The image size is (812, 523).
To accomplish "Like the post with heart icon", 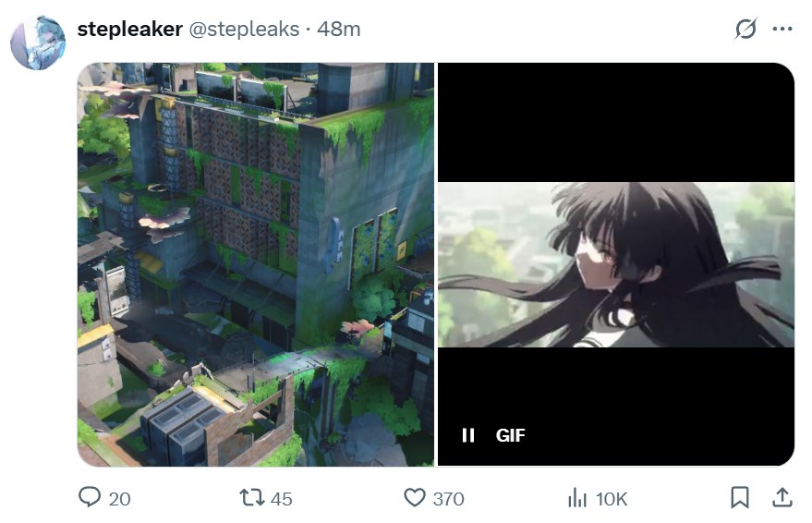I will click(415, 498).
